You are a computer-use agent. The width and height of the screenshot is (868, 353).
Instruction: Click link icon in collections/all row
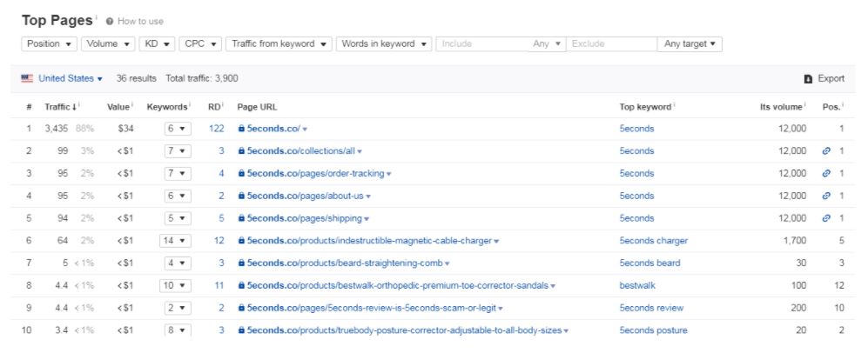tap(826, 151)
